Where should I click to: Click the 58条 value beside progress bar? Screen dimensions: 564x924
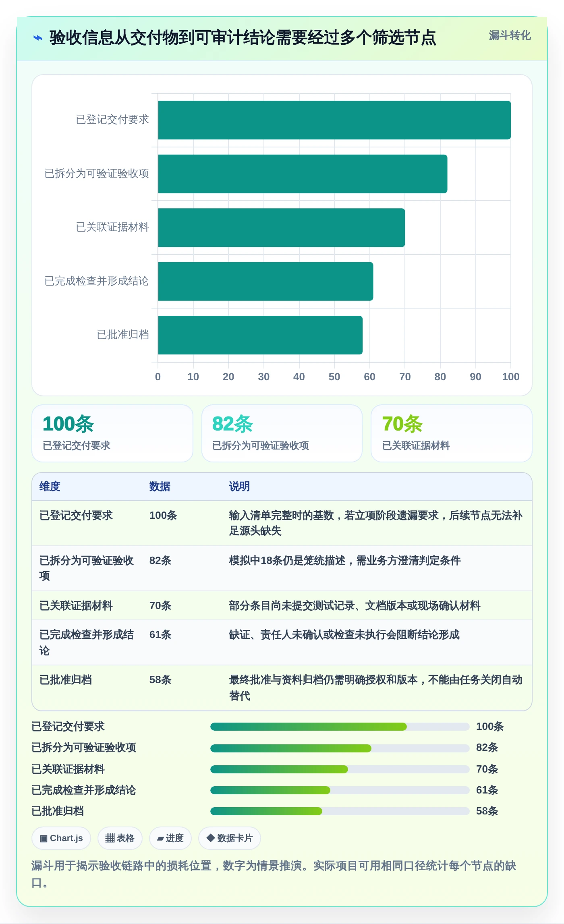coord(487,811)
